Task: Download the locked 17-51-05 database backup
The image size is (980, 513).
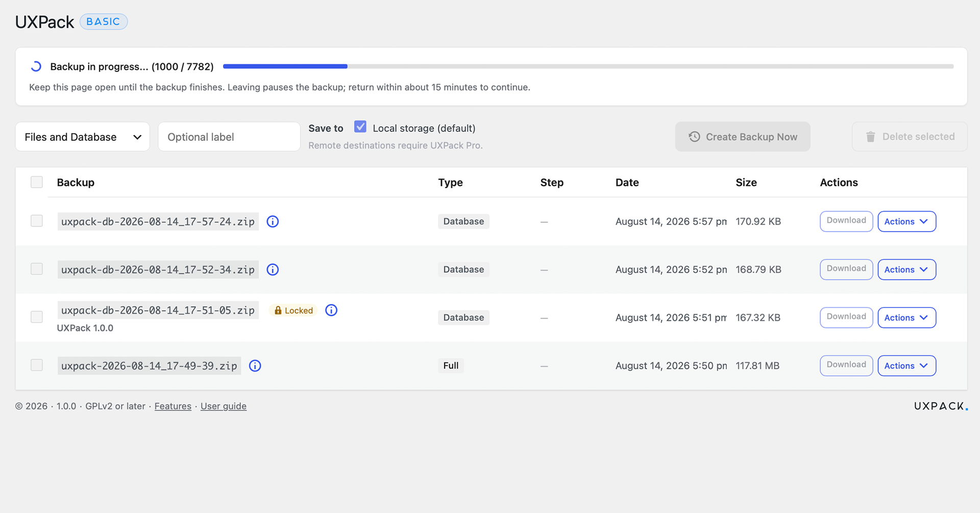Action: tap(846, 318)
